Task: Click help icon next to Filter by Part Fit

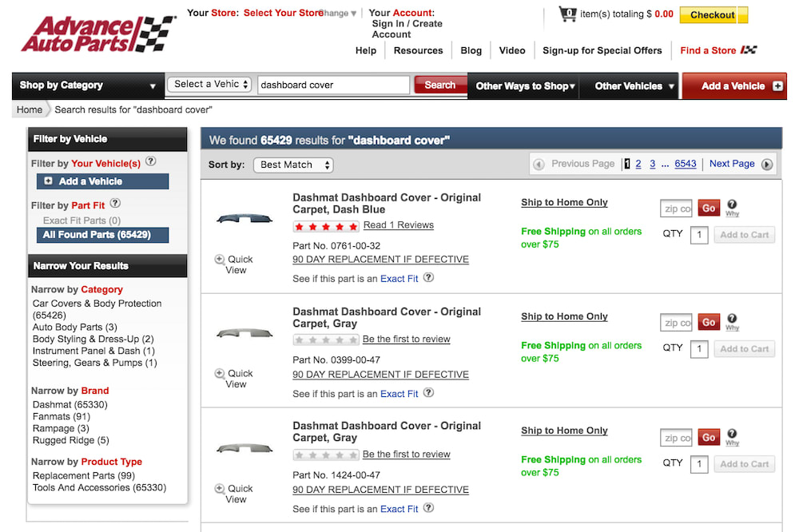Action: pos(116,204)
